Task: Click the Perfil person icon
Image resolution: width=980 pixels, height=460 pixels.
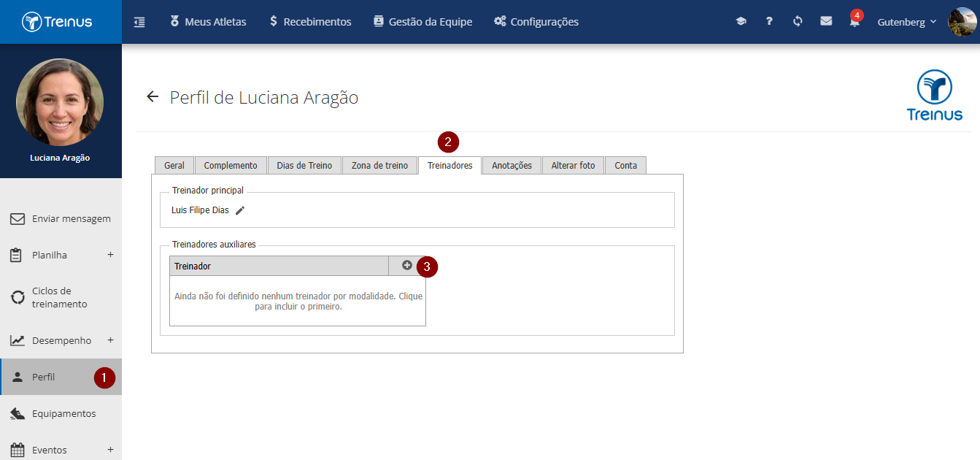Action: (18, 377)
